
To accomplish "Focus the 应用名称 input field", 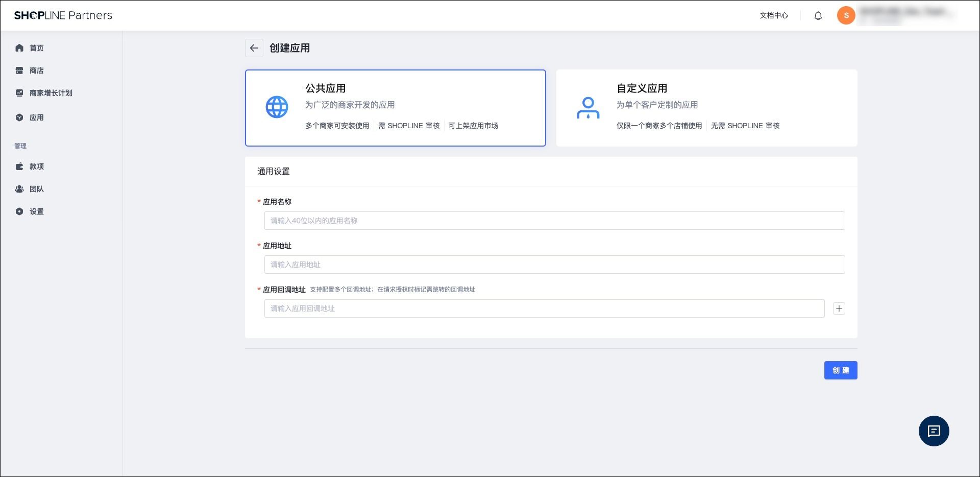I will click(554, 221).
